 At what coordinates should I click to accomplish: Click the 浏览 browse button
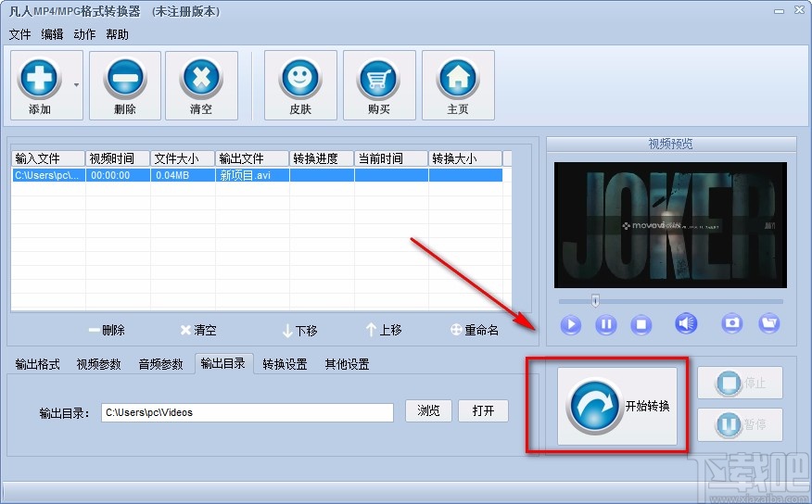(x=428, y=410)
